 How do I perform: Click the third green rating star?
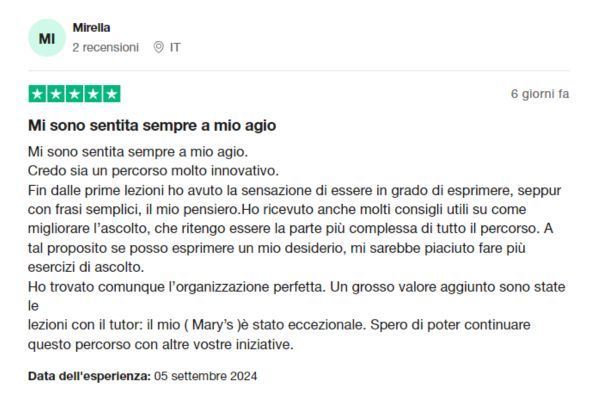pos(74,94)
